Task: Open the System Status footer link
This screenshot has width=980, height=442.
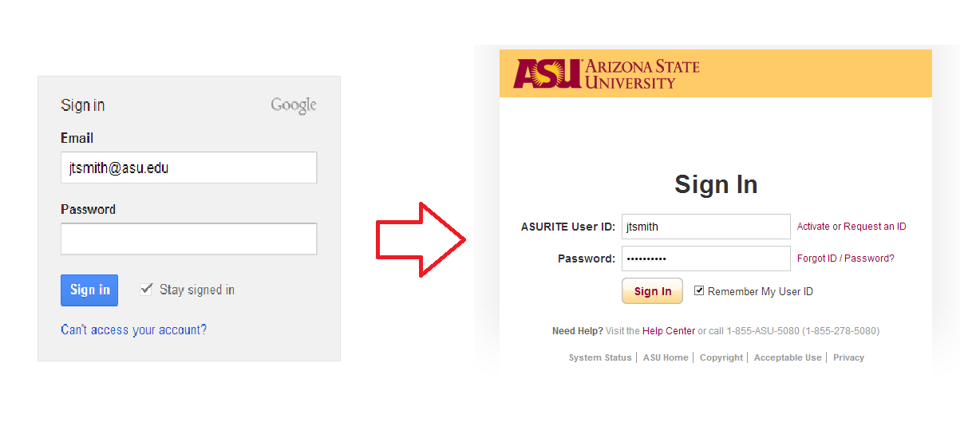Action: point(600,358)
